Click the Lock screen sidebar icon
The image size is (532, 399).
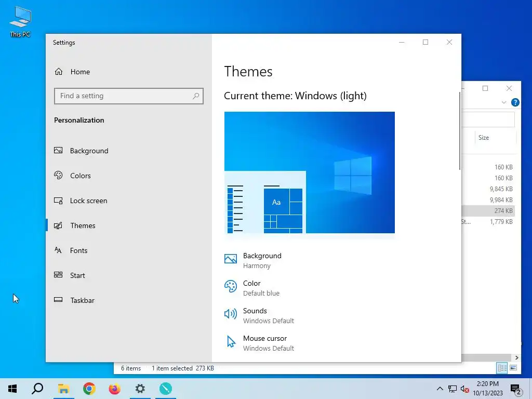58,201
